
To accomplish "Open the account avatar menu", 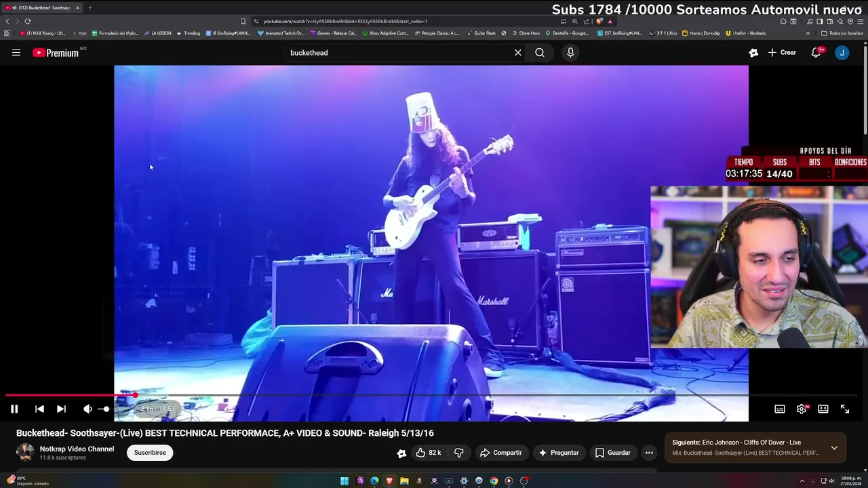I will pos(842,53).
